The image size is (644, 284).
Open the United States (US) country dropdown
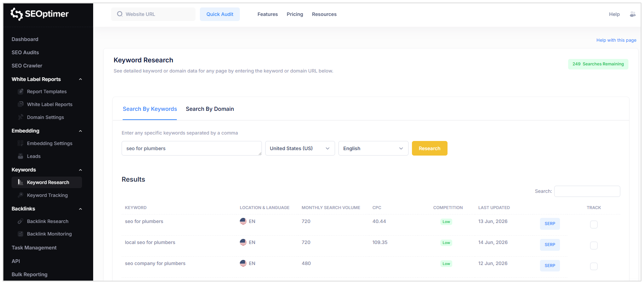[300, 148]
